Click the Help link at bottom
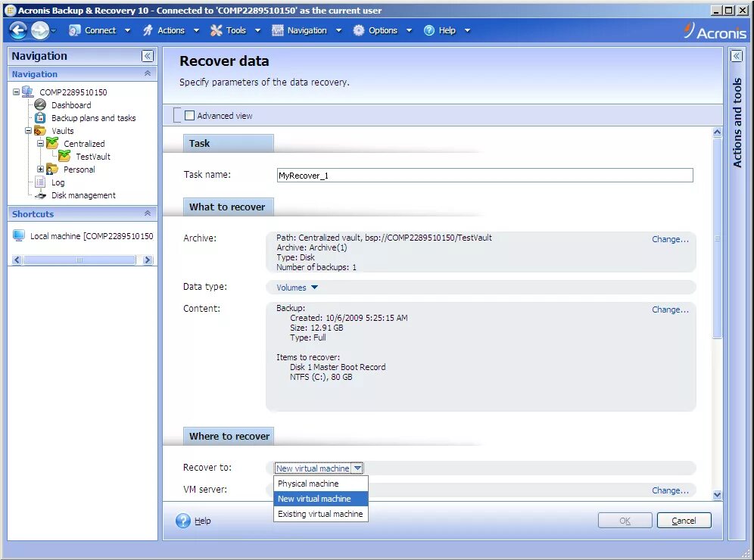 point(202,521)
